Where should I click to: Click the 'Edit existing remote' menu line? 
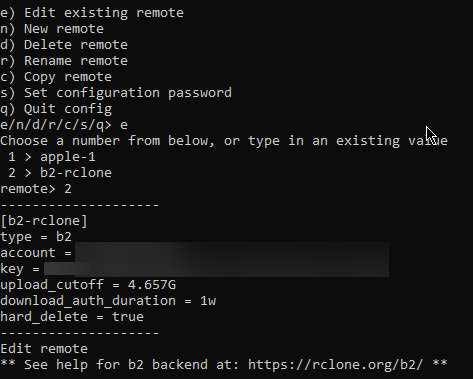pos(92,13)
